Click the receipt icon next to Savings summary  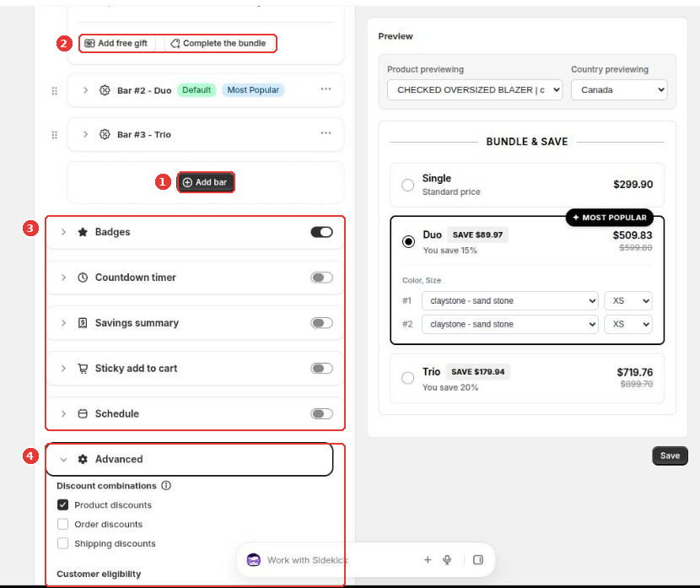click(x=83, y=323)
